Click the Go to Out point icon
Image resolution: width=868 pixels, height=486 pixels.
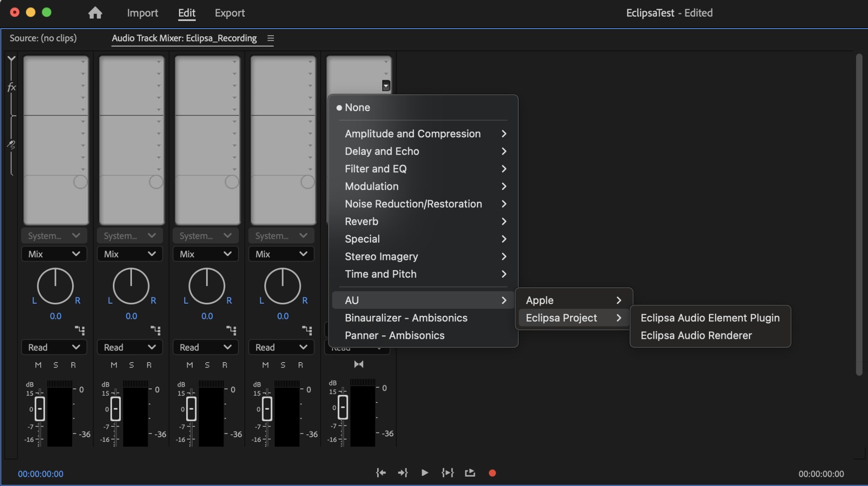403,472
